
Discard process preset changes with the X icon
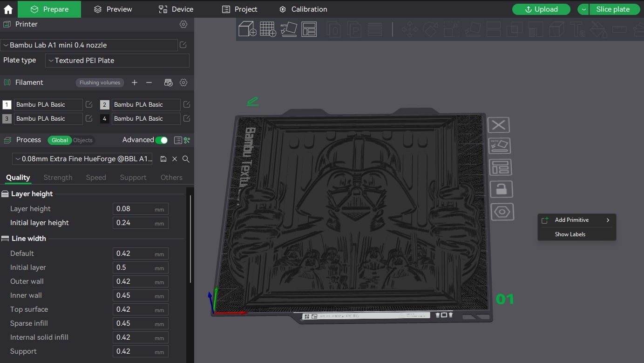click(x=175, y=159)
